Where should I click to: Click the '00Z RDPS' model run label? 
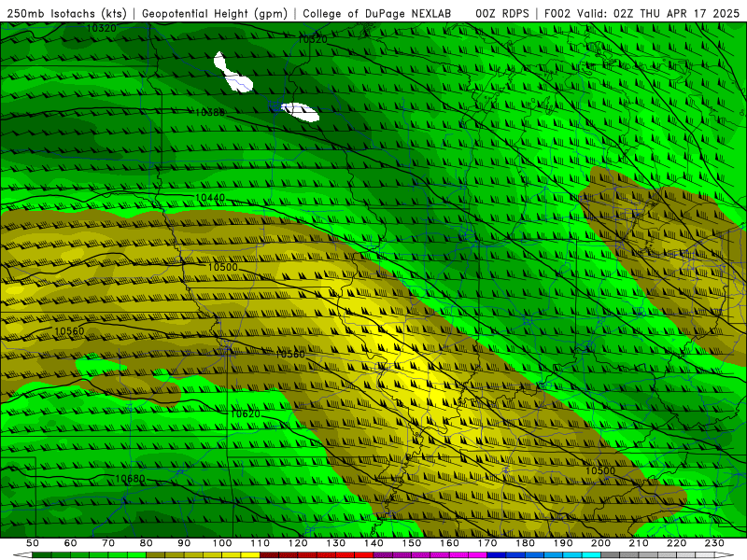click(x=502, y=13)
